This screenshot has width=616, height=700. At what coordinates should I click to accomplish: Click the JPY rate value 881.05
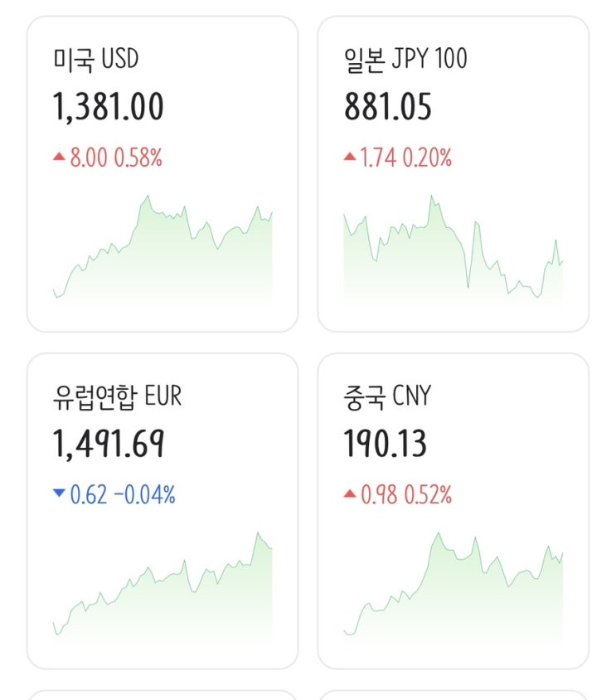(388, 107)
